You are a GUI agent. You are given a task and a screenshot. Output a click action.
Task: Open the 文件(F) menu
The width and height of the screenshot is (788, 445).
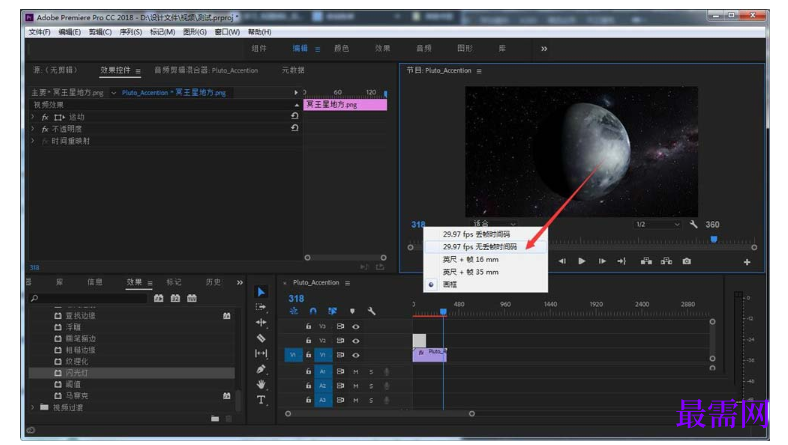click(x=40, y=32)
